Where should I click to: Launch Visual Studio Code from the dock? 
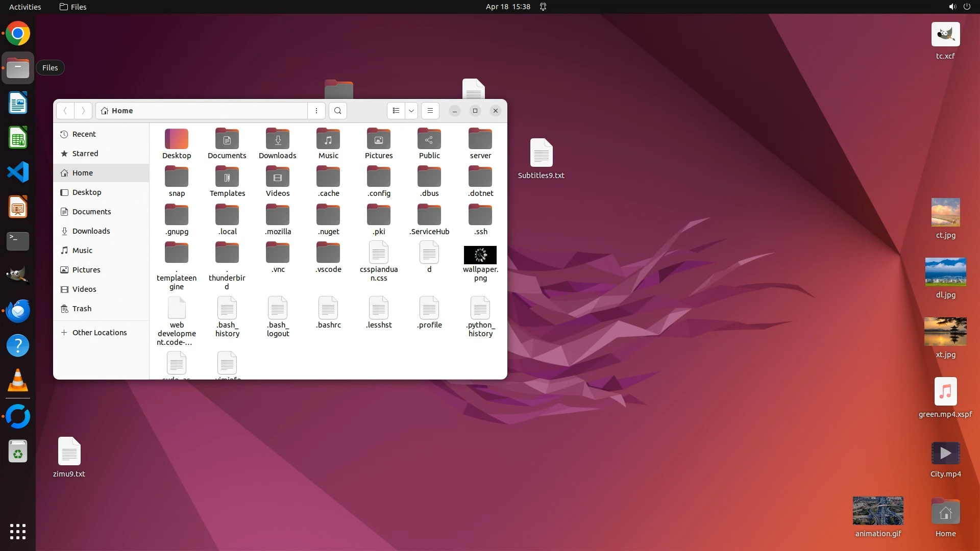pyautogui.click(x=18, y=172)
